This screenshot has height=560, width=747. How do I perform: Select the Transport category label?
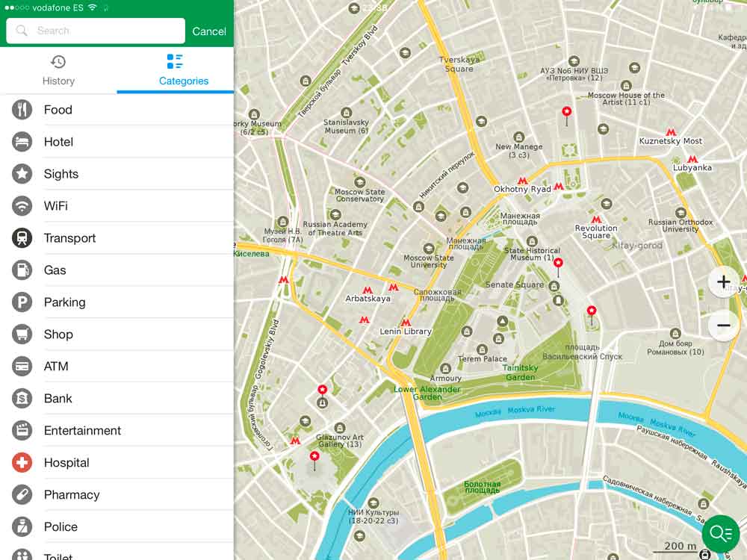coord(69,238)
